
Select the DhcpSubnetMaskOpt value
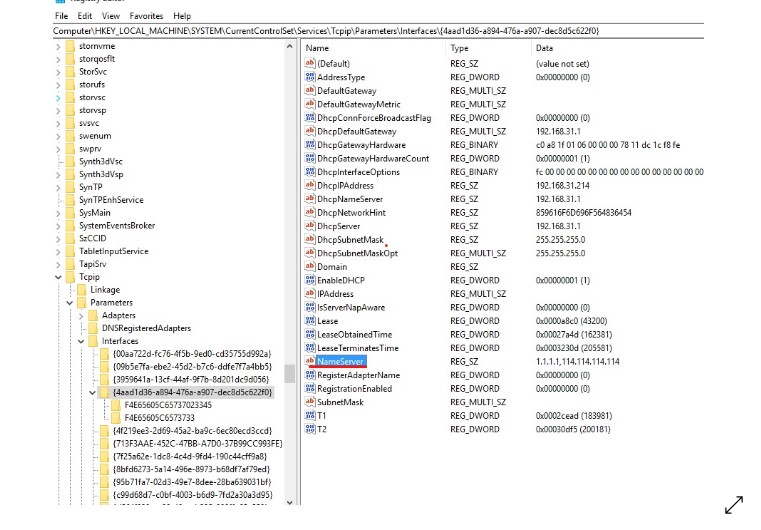357,253
